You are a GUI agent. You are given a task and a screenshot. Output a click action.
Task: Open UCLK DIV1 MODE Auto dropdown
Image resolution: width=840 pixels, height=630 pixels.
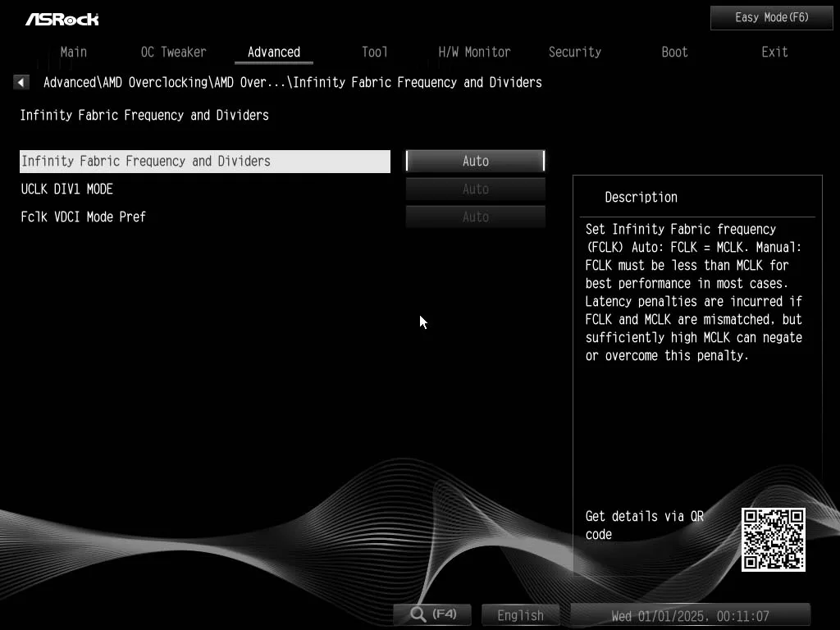(x=476, y=189)
